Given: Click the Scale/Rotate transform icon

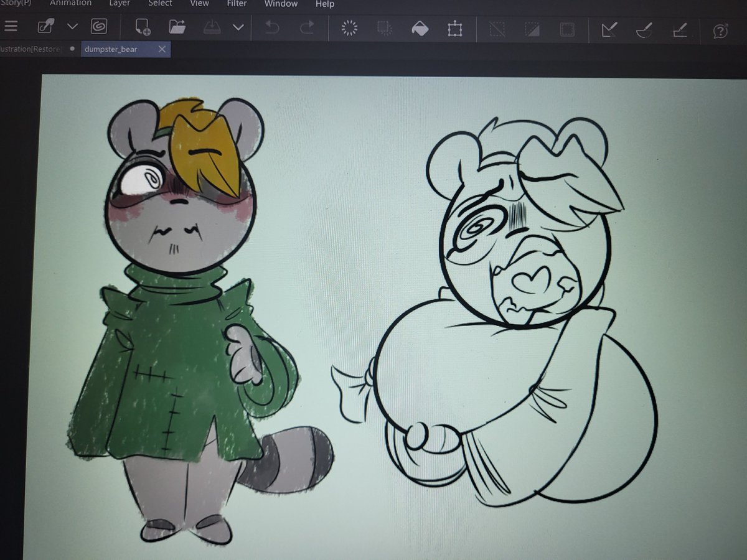Looking at the screenshot, I should pyautogui.click(x=454, y=29).
